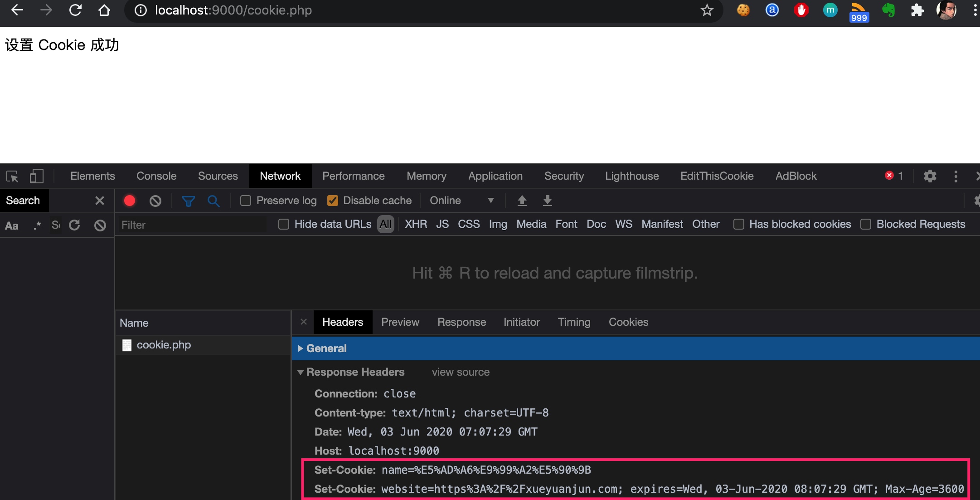Screen dimensions: 980x500
Task: Switch to the Cookies request tab
Action: 628,322
